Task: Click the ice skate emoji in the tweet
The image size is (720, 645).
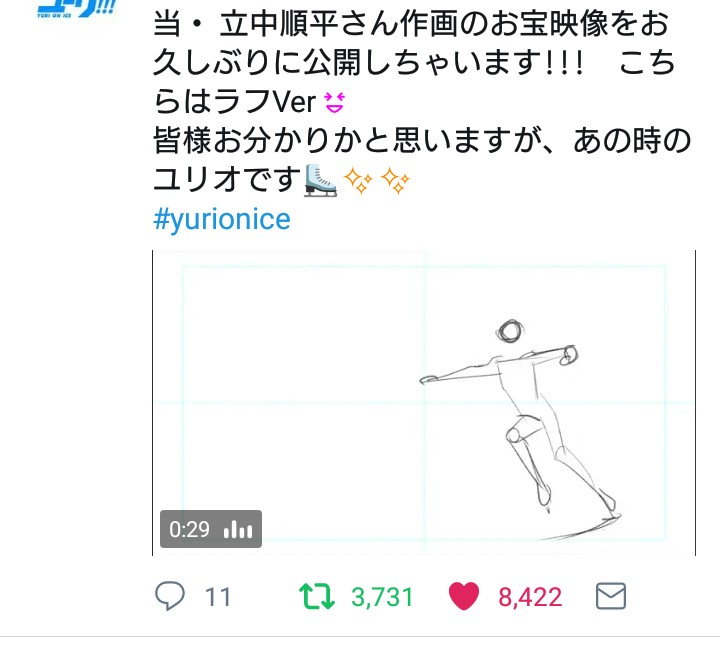Action: [321, 181]
